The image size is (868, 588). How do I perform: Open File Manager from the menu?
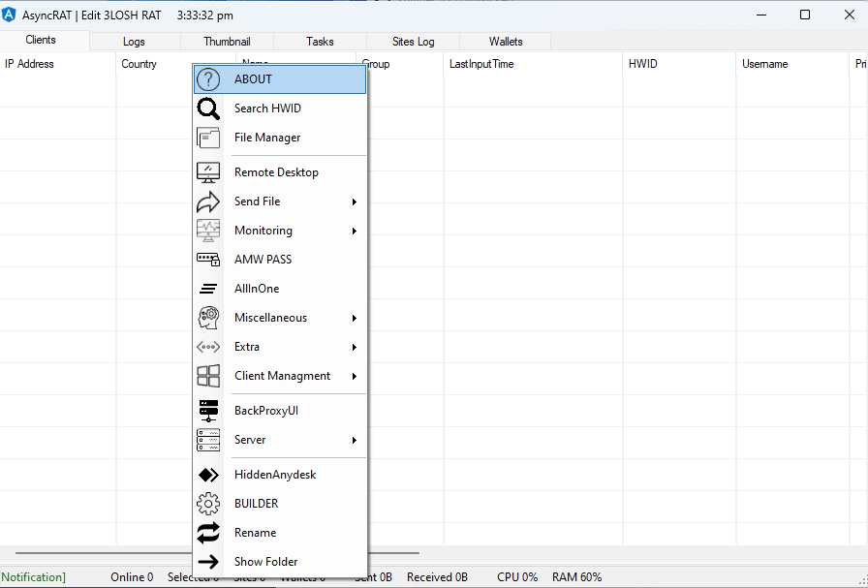coord(280,138)
